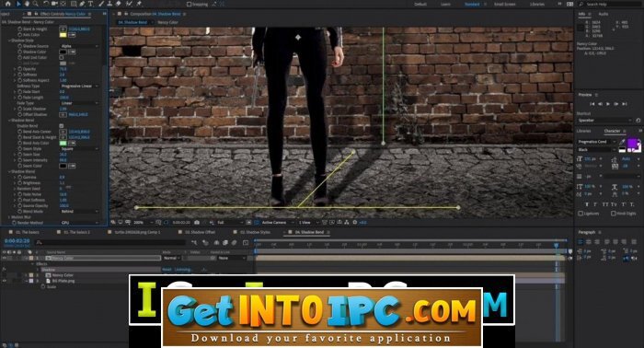
Task: Click the Licensing link on Shadow effect
Action: 183,270
